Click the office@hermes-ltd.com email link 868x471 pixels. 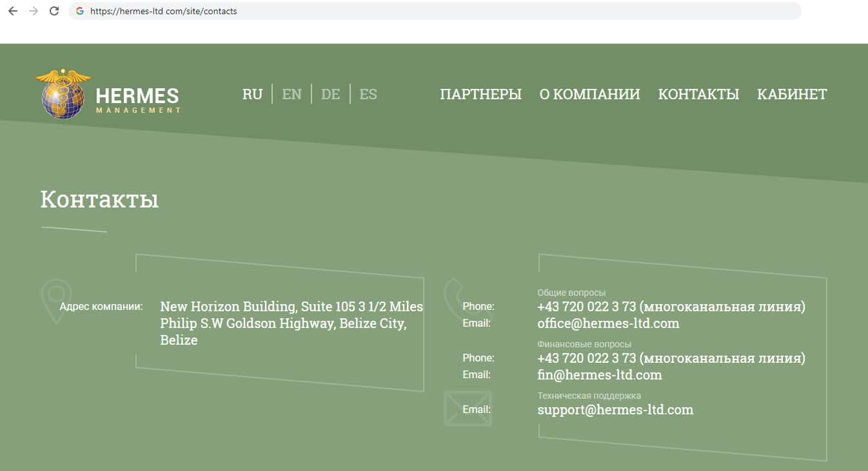(x=608, y=323)
